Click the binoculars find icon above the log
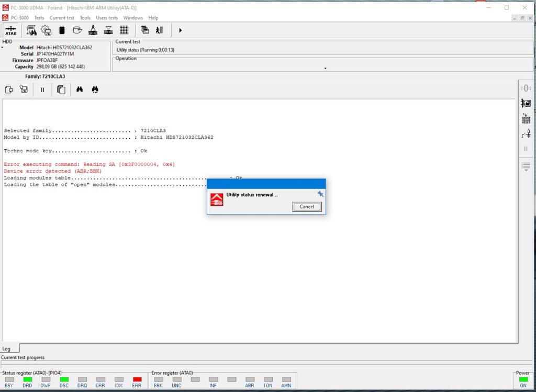The width and height of the screenshot is (536, 392). tap(80, 89)
